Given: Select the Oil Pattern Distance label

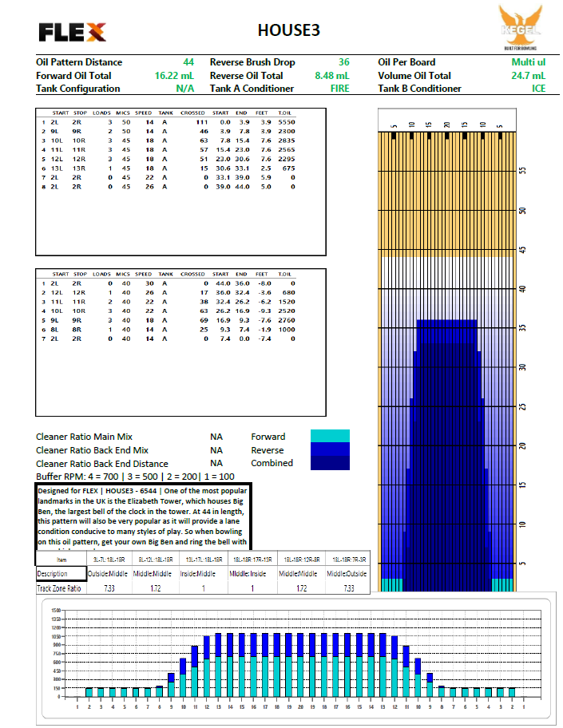Looking at the screenshot, I should tap(79, 62).
